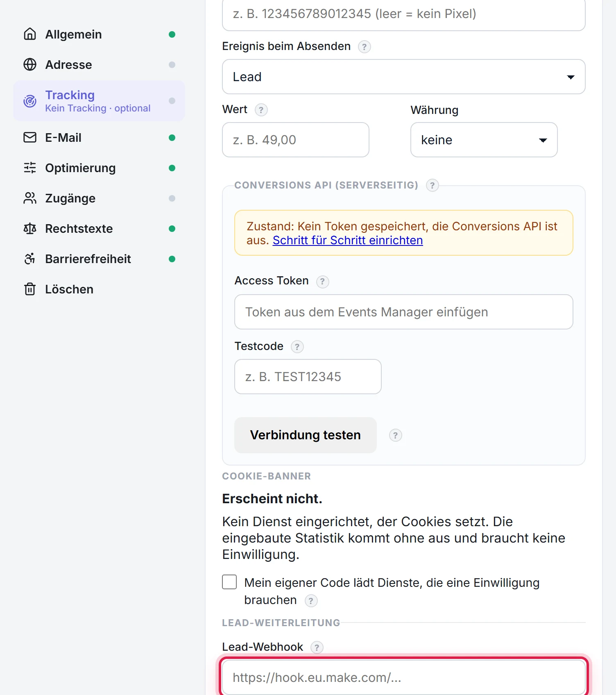The width and height of the screenshot is (616, 695).
Task: Focus the Testcode input field
Action: click(308, 377)
